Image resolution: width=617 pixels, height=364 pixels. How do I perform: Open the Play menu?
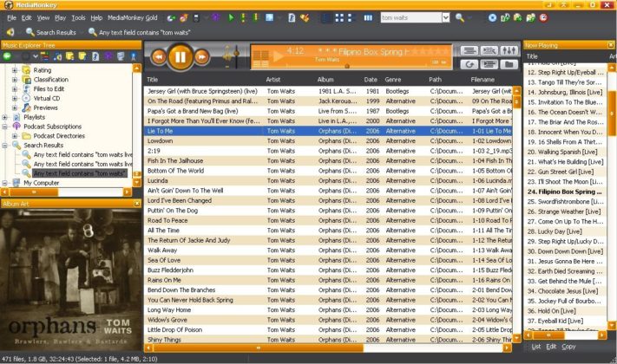point(60,17)
